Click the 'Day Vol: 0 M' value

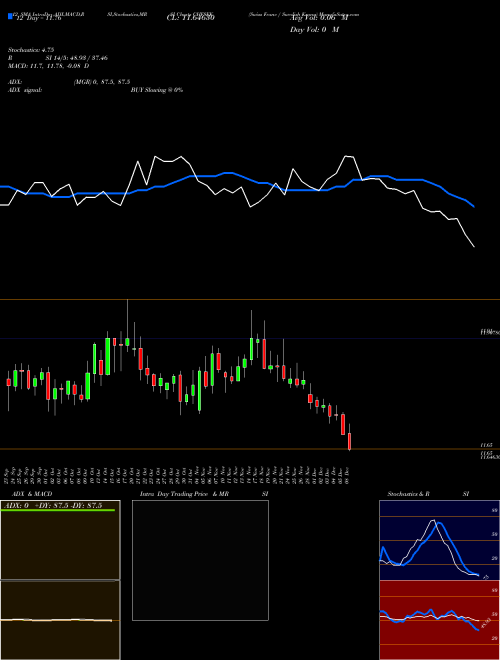pyautogui.click(x=314, y=29)
